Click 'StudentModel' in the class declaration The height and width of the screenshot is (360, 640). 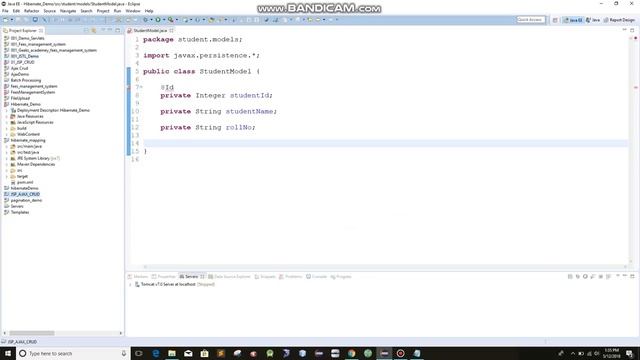225,71
